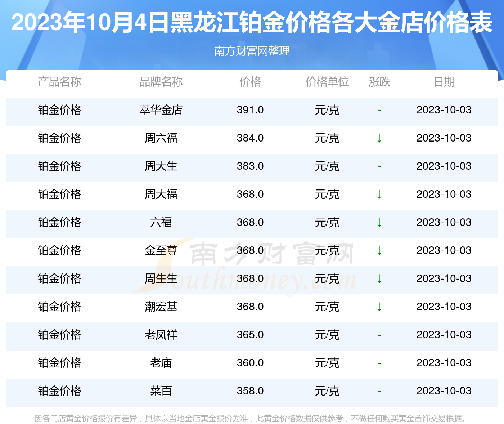
Task: Click the price value 358.0
Action: (250, 391)
